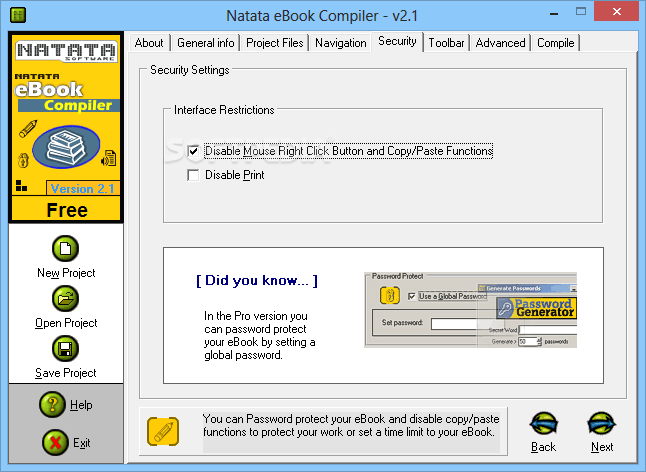The height and width of the screenshot is (472, 646).
Task: Click the Version 2.1 label
Action: (82, 189)
